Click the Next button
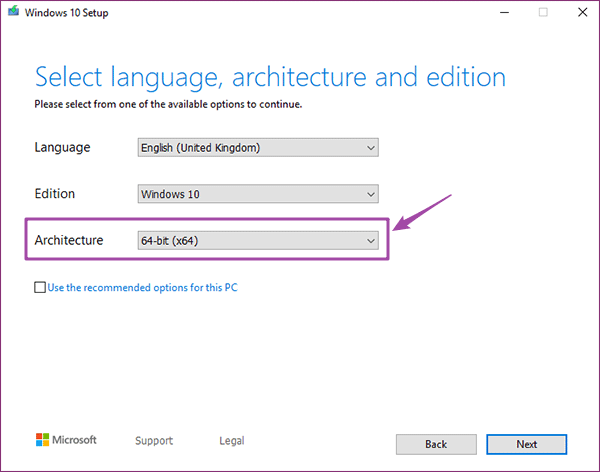600x472 pixels. click(527, 444)
